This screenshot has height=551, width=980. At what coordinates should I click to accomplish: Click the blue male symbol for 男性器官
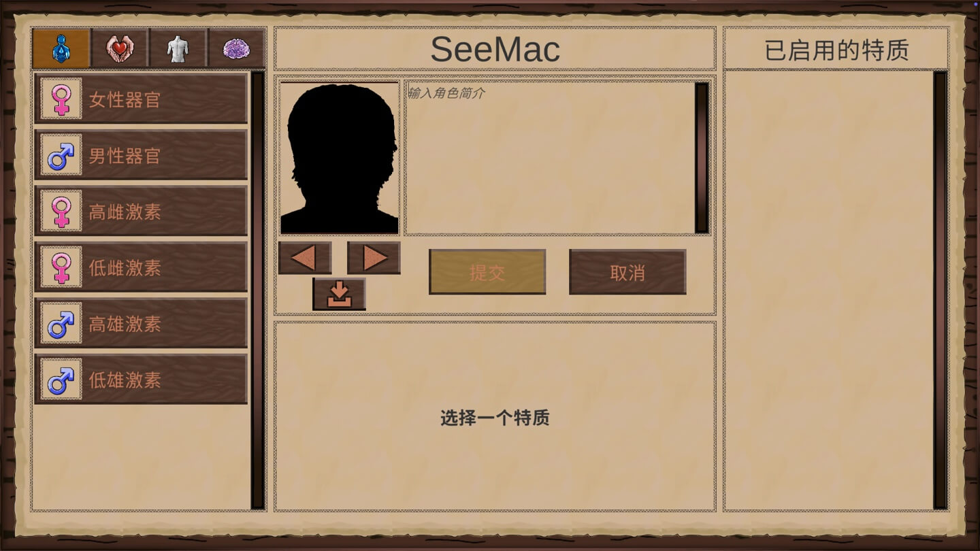[61, 155]
